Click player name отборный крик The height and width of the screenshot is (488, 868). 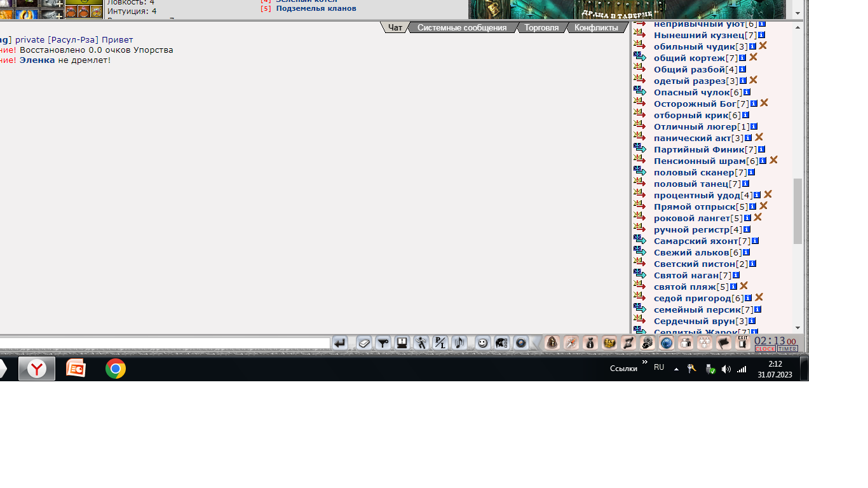(691, 115)
